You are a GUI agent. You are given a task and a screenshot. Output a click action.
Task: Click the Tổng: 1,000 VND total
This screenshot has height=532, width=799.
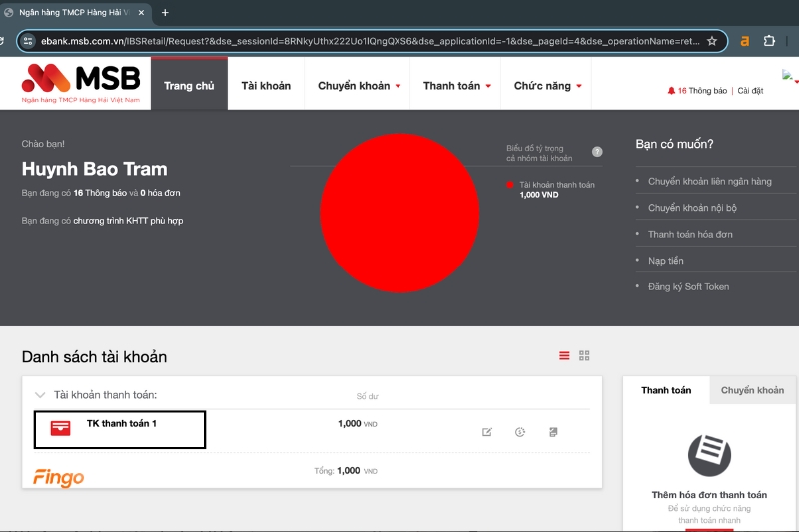346,471
